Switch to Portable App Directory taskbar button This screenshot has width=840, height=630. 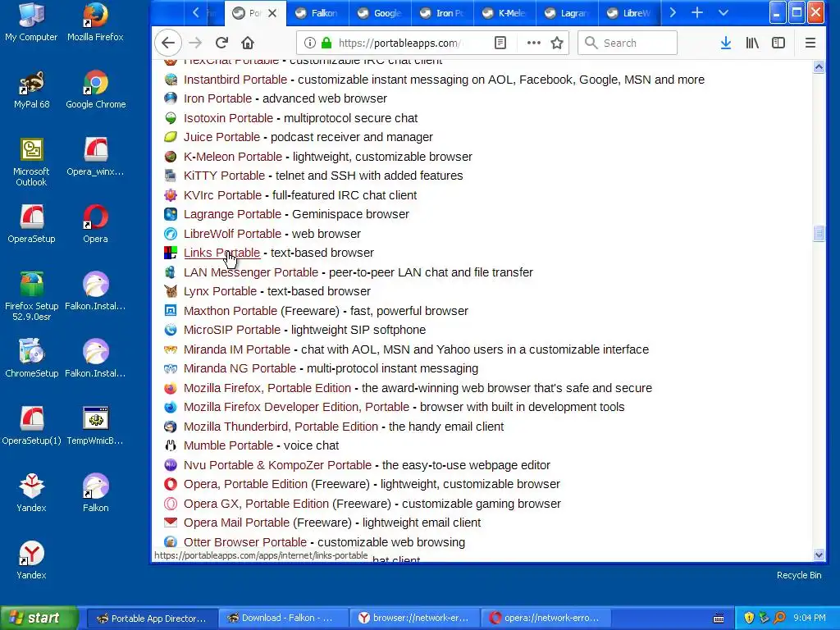(x=152, y=618)
